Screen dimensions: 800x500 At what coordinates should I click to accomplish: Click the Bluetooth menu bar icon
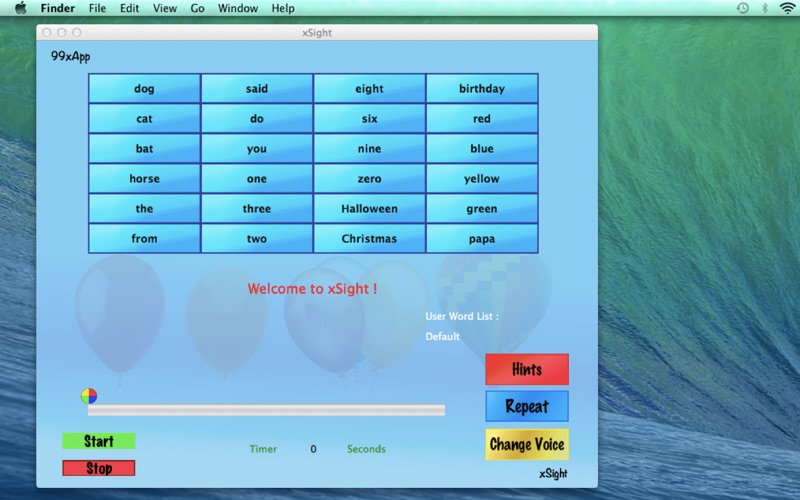(765, 8)
